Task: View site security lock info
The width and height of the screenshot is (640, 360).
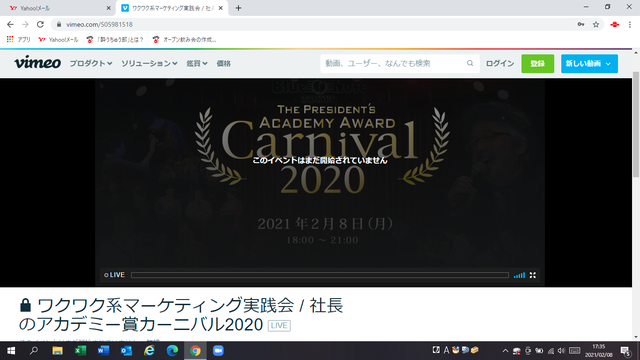Action: (x=59, y=24)
